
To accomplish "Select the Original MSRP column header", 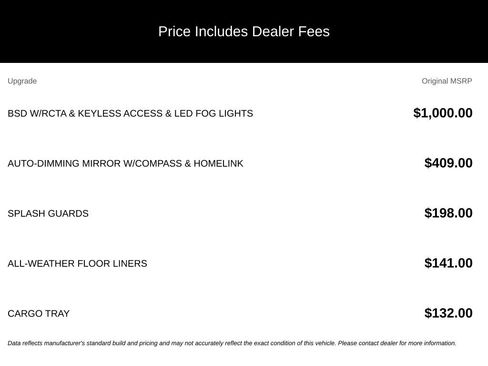I will (447, 81).
